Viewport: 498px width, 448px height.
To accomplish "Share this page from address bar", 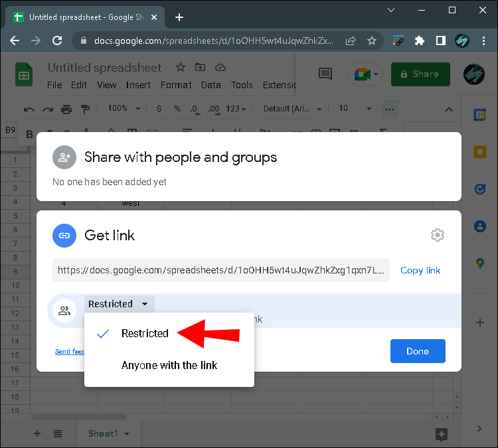I will pos(351,40).
